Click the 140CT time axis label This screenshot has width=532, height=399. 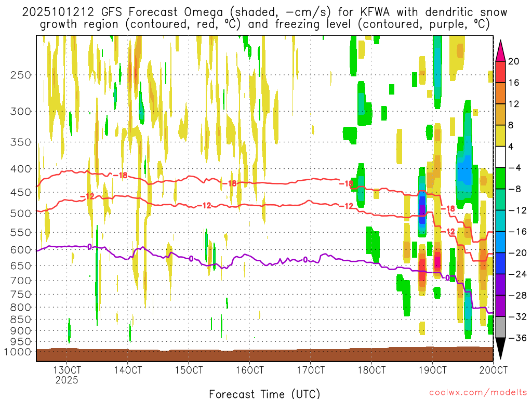tap(128, 370)
